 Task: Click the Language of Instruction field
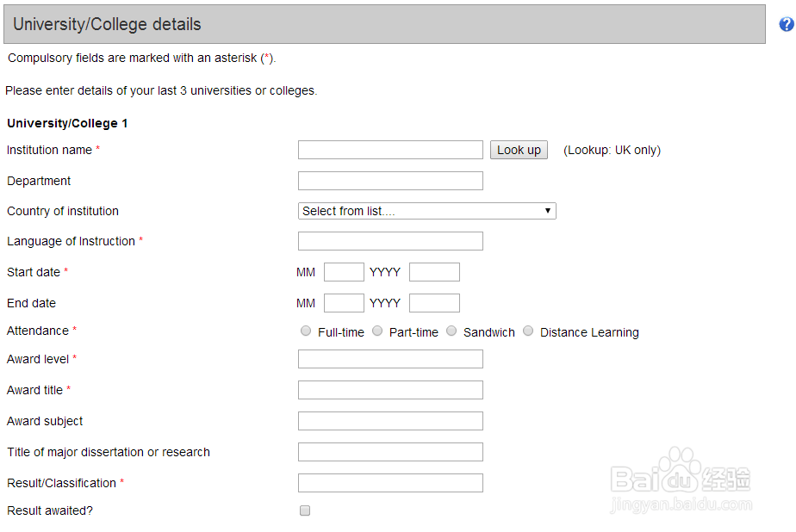(x=390, y=241)
